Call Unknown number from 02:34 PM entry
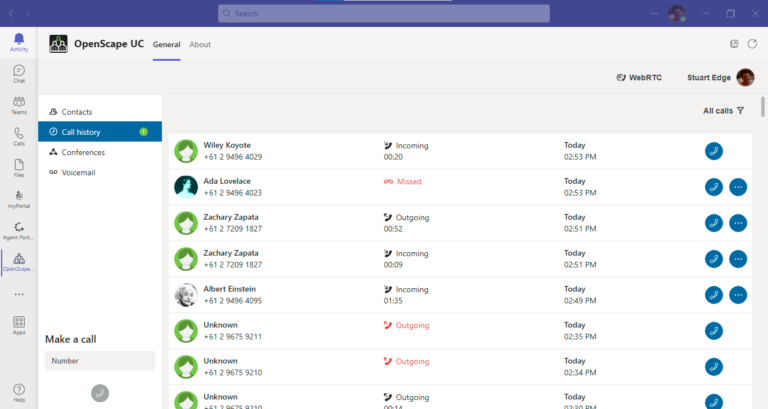 (x=714, y=367)
